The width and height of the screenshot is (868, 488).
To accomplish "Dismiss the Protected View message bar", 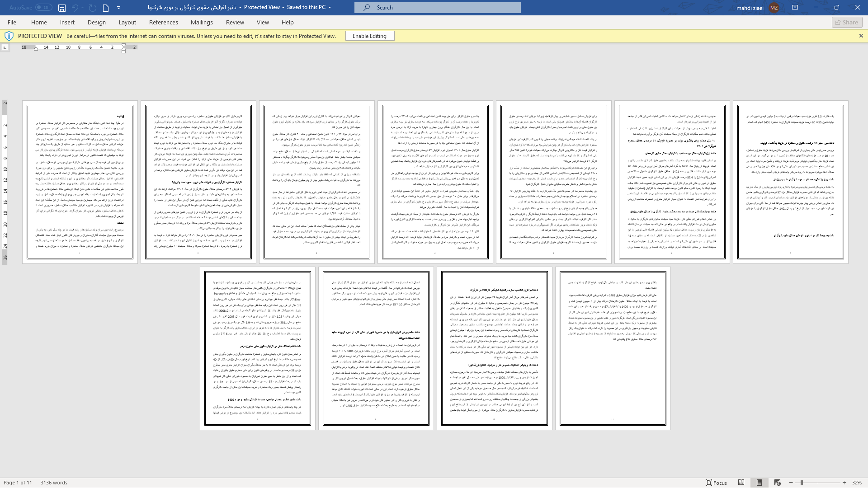I will 861,36.
